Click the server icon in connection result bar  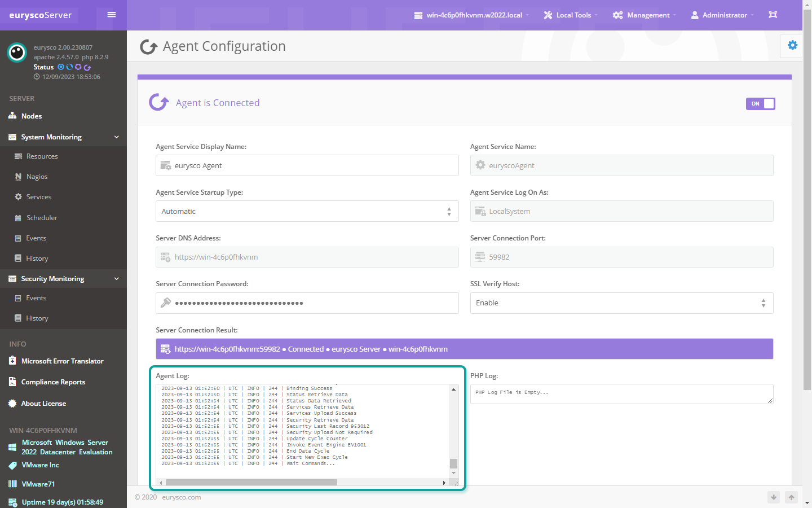[x=165, y=349]
